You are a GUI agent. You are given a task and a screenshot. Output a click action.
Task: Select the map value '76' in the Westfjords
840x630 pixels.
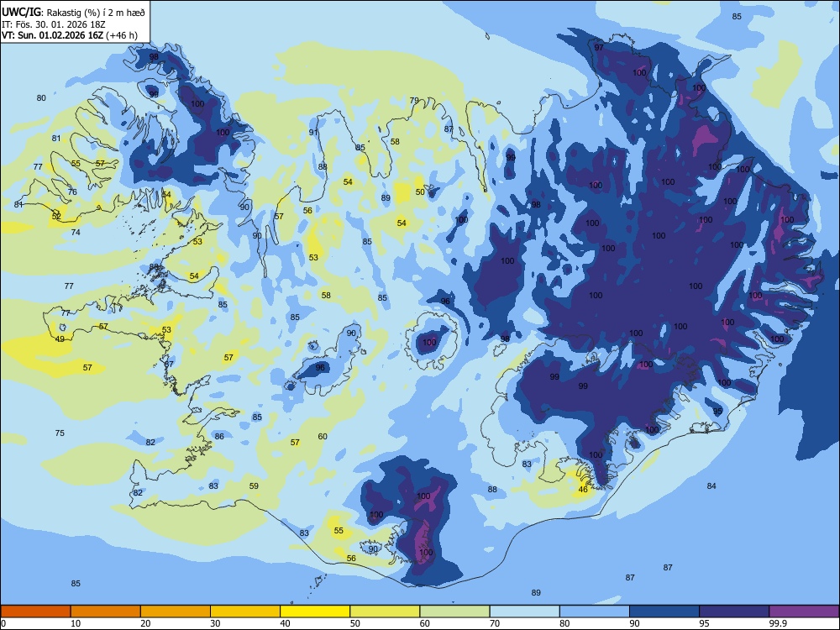click(72, 192)
